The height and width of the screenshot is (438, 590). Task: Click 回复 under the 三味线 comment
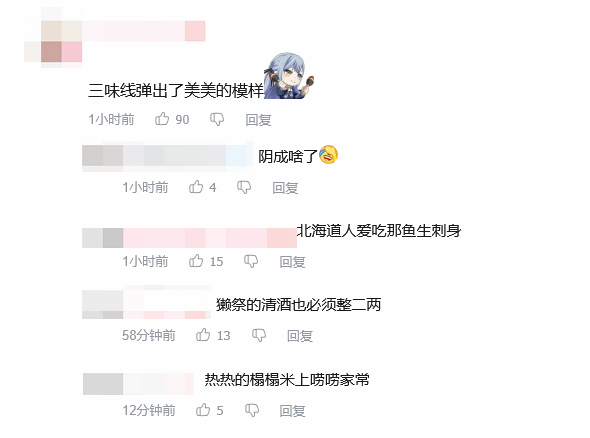coord(258,120)
